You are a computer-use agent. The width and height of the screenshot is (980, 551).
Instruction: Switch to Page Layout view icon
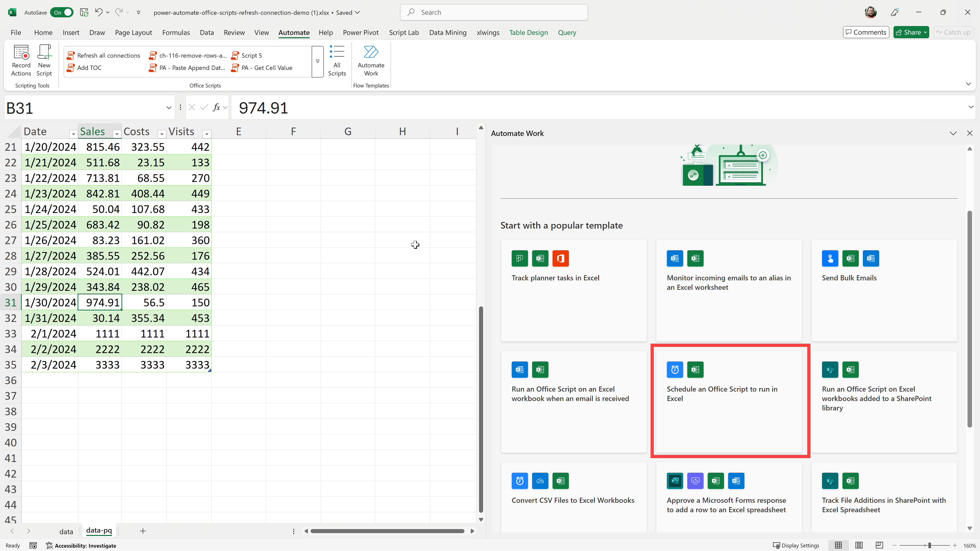point(859,545)
